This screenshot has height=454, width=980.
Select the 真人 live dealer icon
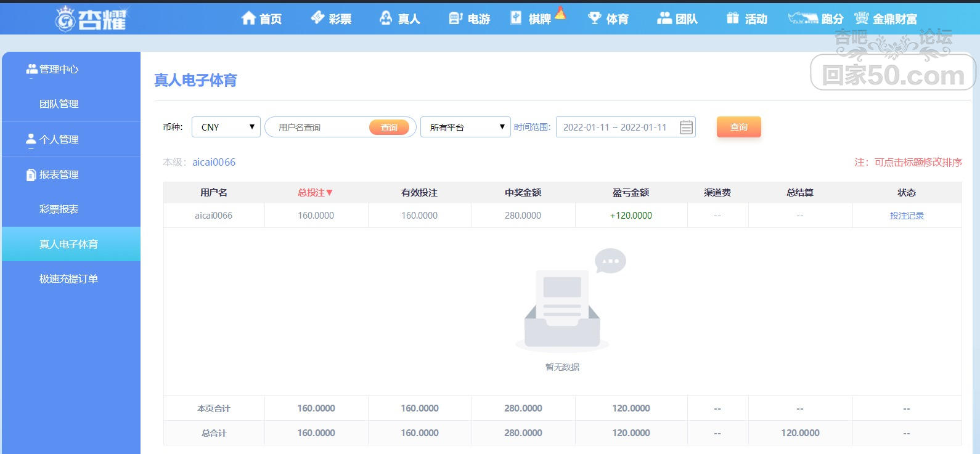coord(386,18)
